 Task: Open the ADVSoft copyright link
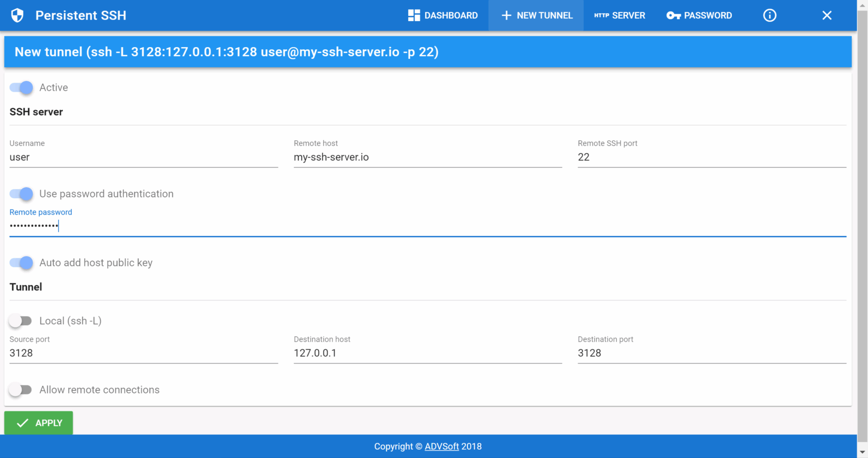[x=441, y=446]
